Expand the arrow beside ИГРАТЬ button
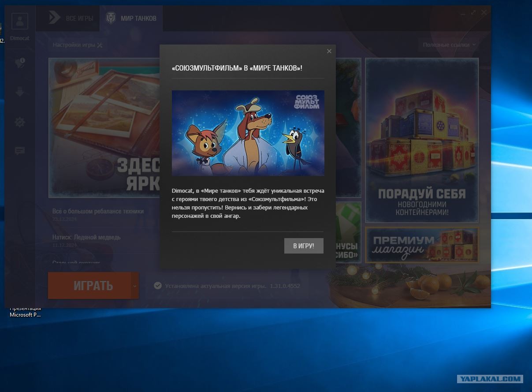 coord(135,285)
